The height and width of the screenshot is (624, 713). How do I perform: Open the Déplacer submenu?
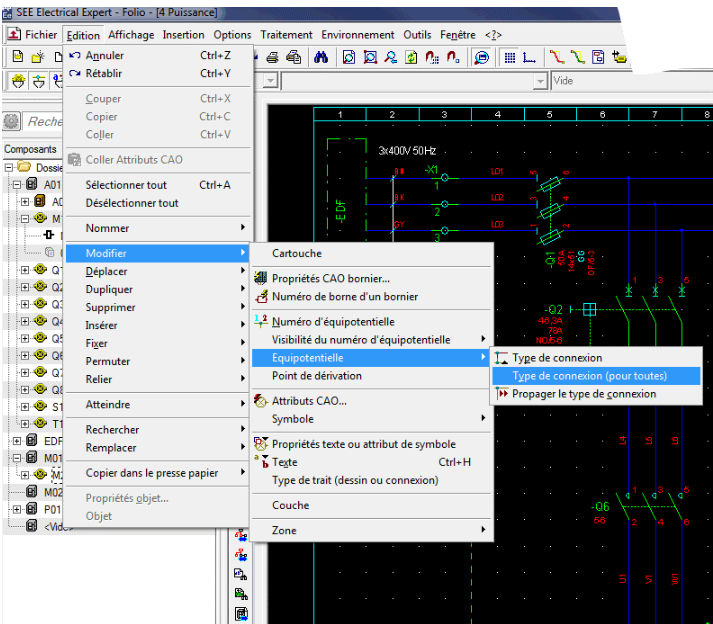(x=158, y=271)
